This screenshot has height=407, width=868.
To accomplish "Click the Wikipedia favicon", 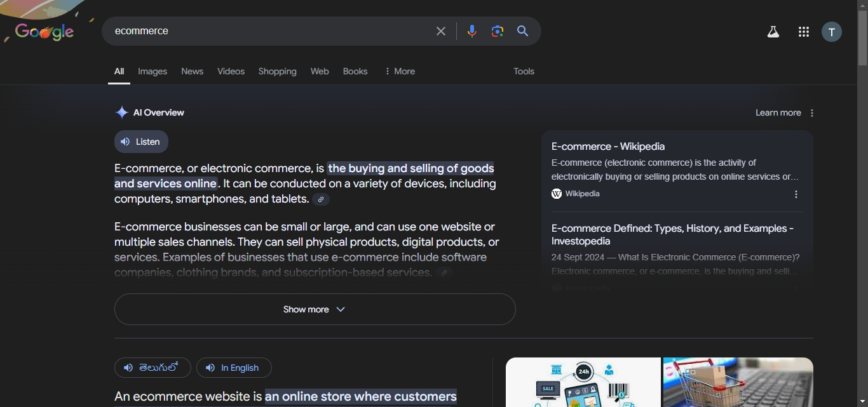I will click(557, 194).
